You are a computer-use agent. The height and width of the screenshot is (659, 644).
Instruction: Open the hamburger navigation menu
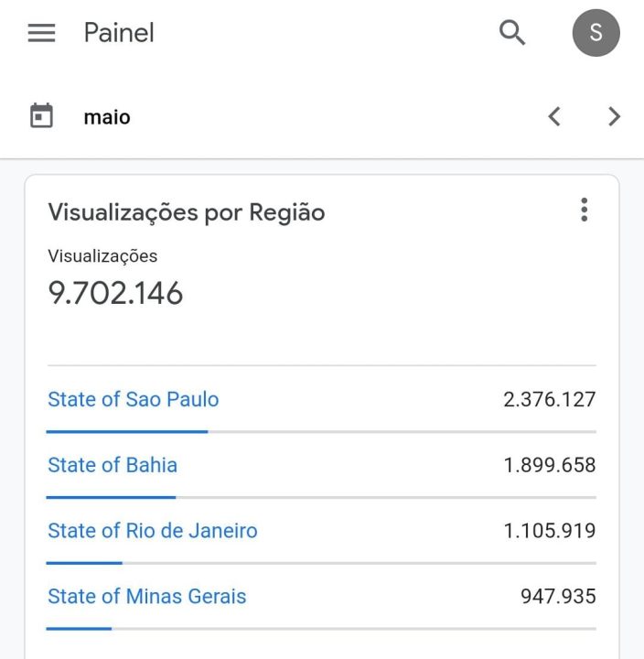click(41, 33)
